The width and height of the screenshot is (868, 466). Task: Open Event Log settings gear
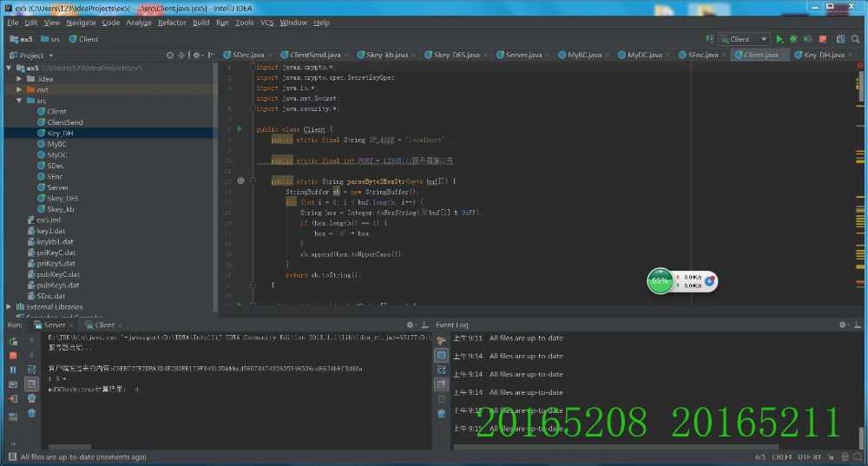point(843,325)
